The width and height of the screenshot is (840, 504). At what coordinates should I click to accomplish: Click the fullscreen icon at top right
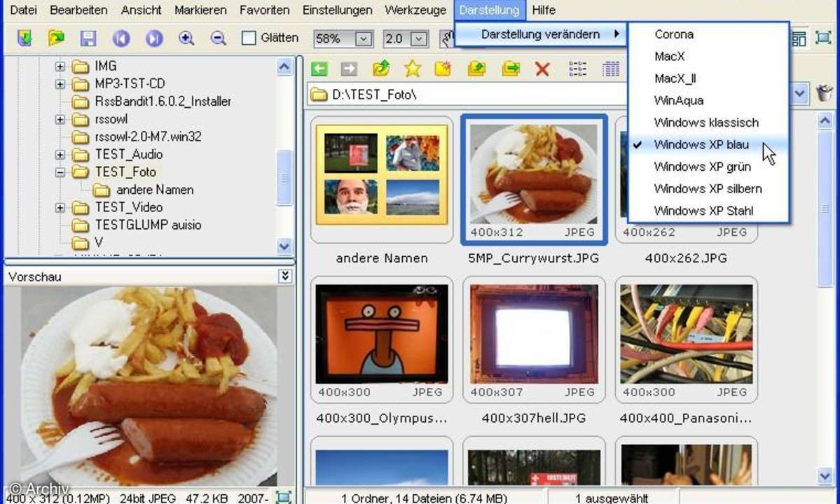pyautogui.click(x=823, y=38)
